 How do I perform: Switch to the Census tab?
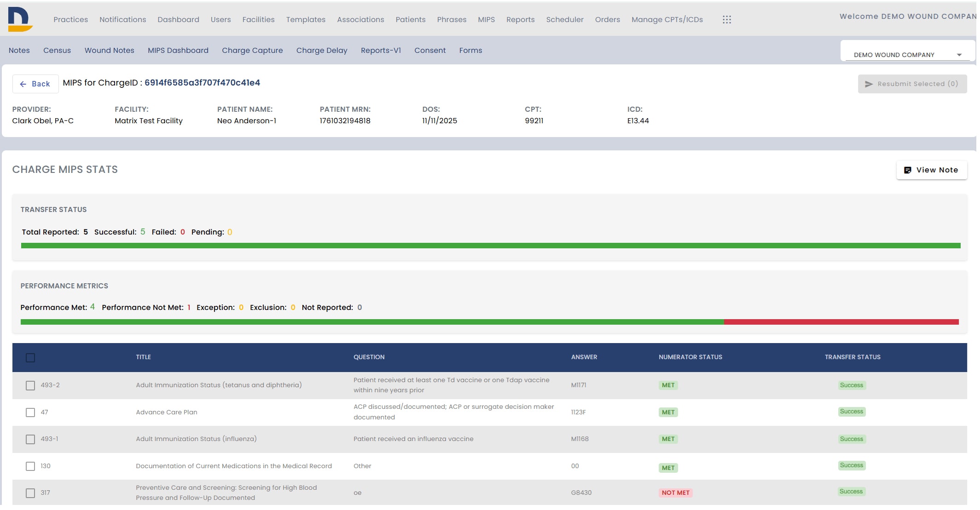[57, 50]
